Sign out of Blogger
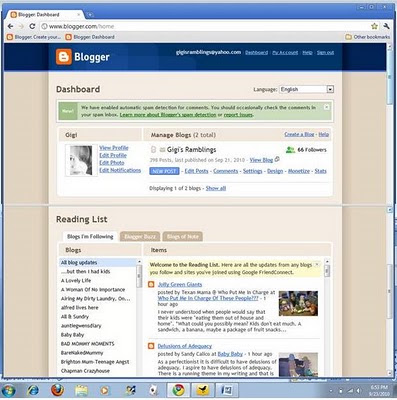The image size is (397, 400). tap(325, 53)
